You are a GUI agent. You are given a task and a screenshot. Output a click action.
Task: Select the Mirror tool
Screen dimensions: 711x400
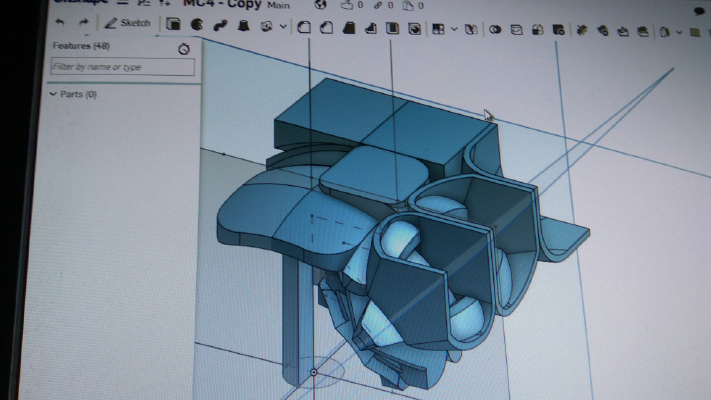[x=471, y=30]
